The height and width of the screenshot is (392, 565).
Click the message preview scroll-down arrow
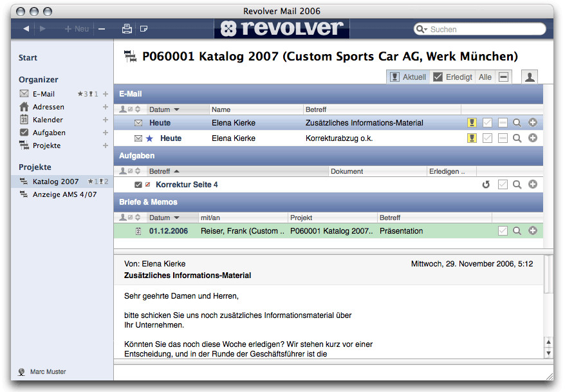pyautogui.click(x=548, y=353)
